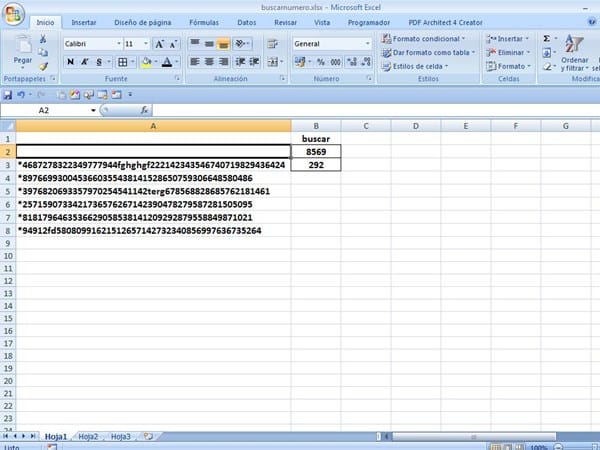Screen dimensions: 600x450
Task: Select cell B2 containing 8569
Action: tap(316, 152)
